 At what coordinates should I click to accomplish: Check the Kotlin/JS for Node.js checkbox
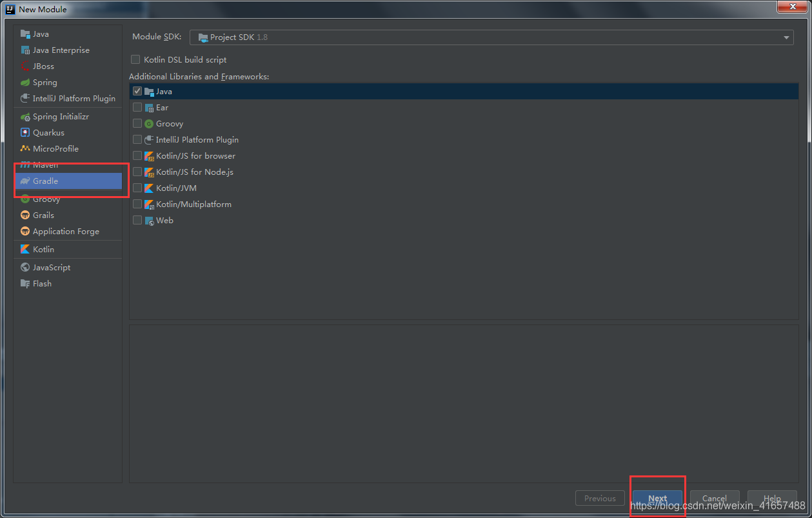137,172
